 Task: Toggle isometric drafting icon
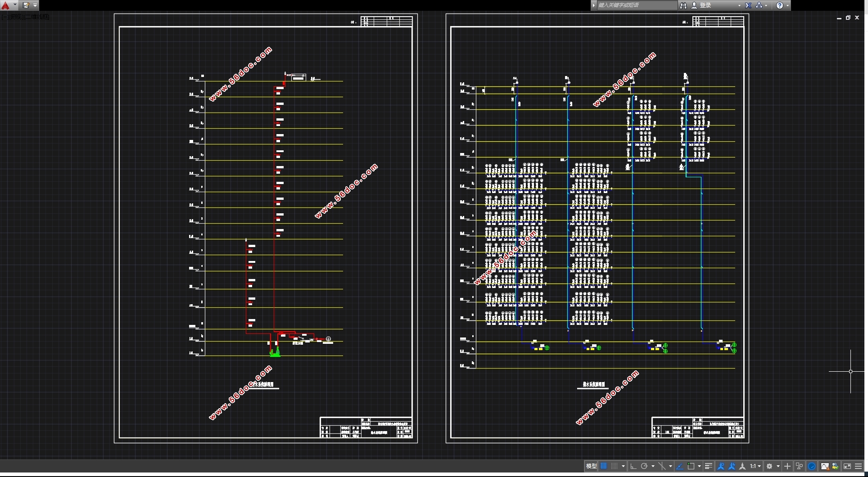[662, 466]
